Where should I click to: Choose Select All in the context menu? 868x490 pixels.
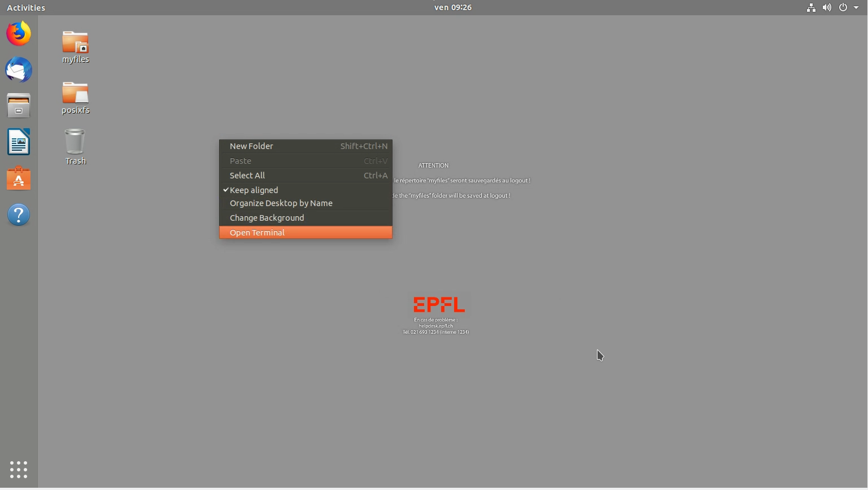click(x=306, y=176)
